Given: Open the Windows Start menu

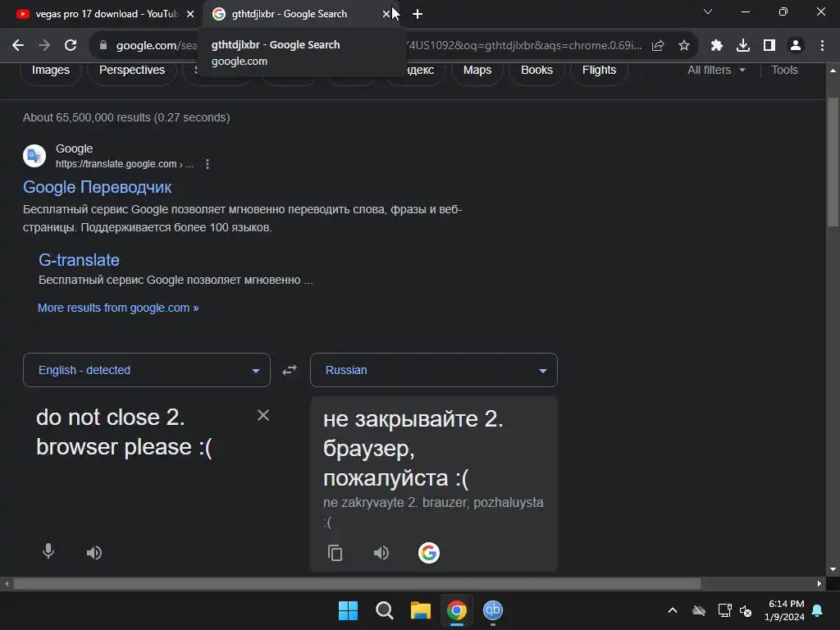Looking at the screenshot, I should coord(348,610).
